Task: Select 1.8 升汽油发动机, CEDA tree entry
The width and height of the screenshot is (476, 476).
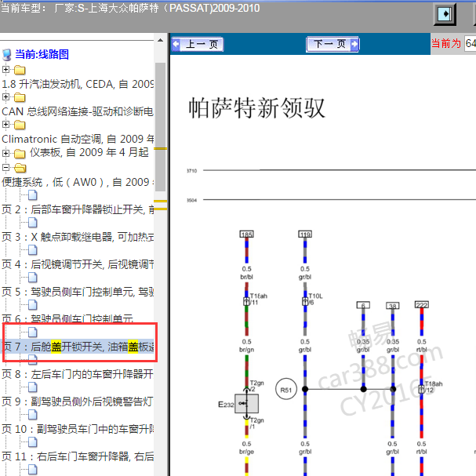Action: point(78,84)
